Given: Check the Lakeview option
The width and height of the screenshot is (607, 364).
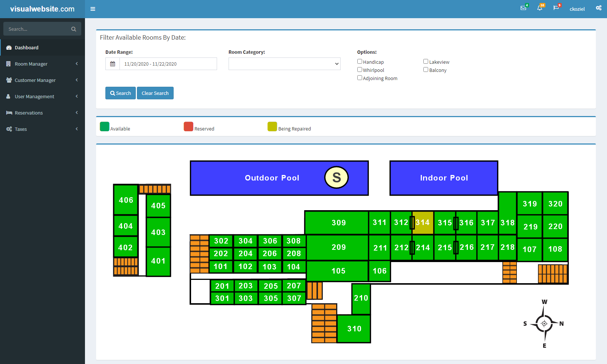Looking at the screenshot, I should [426, 62].
